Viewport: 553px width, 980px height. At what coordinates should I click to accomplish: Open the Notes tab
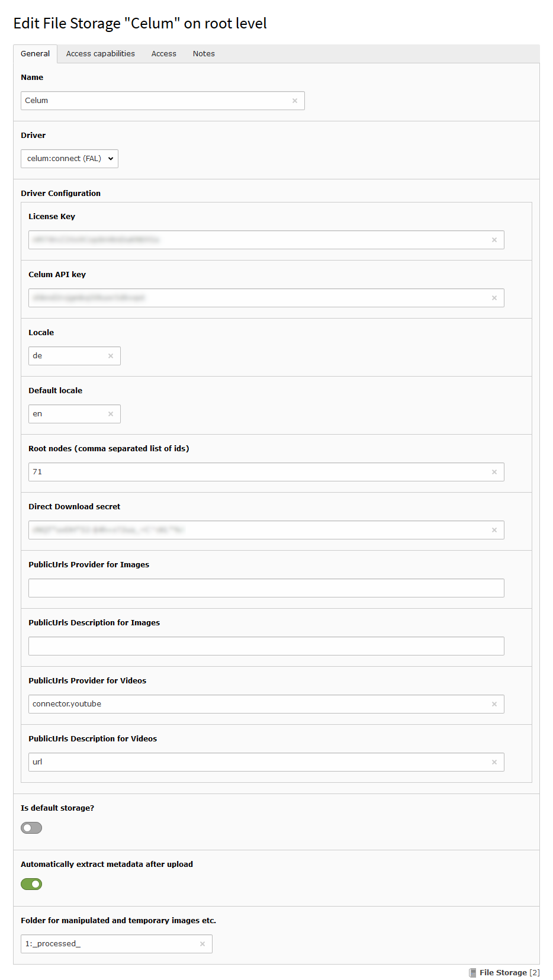pyautogui.click(x=204, y=54)
